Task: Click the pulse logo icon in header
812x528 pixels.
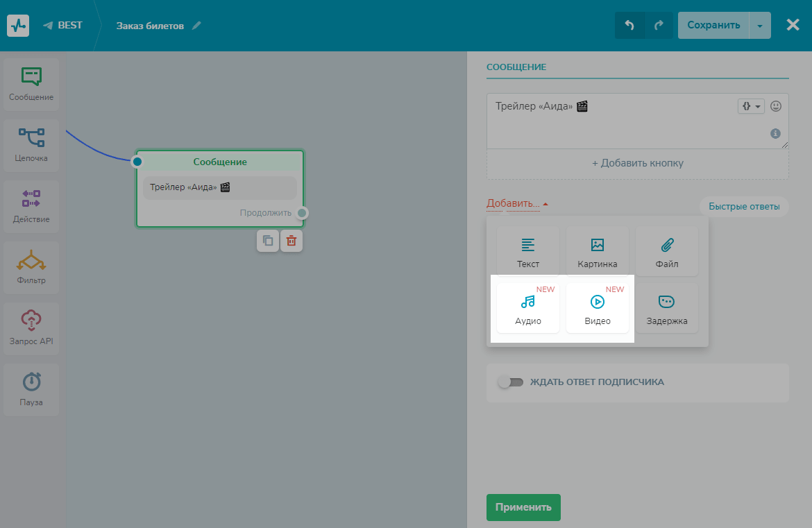Action: [18, 26]
